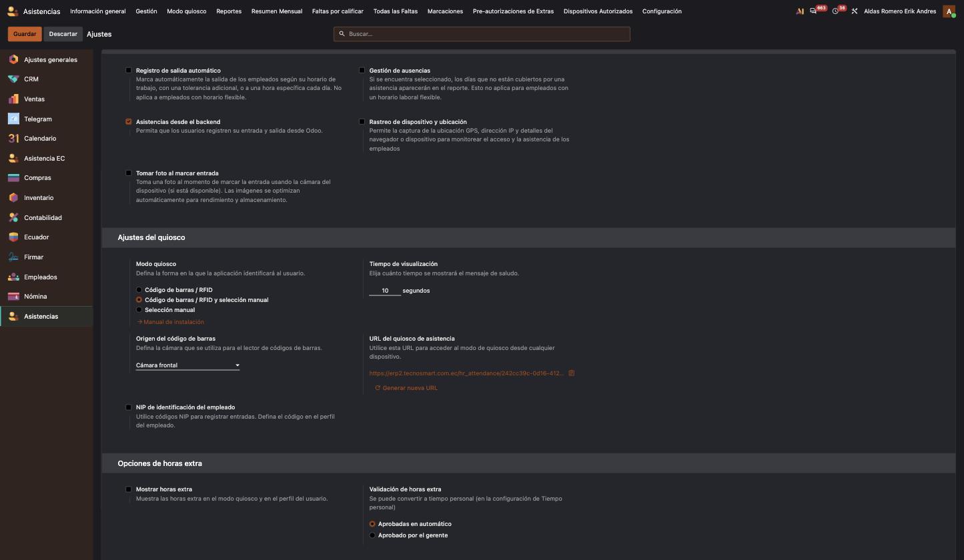Screen dimensions: 964x560
Task: Open Nómina settings section
Action: tap(46, 297)
